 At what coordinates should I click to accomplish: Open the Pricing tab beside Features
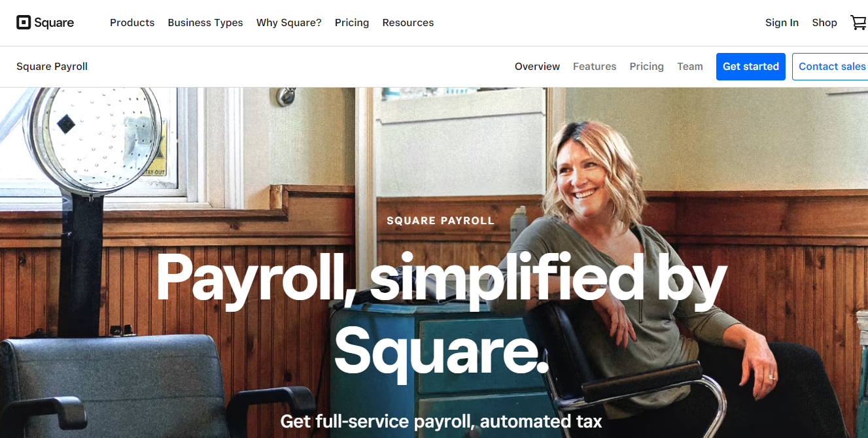[x=646, y=67]
